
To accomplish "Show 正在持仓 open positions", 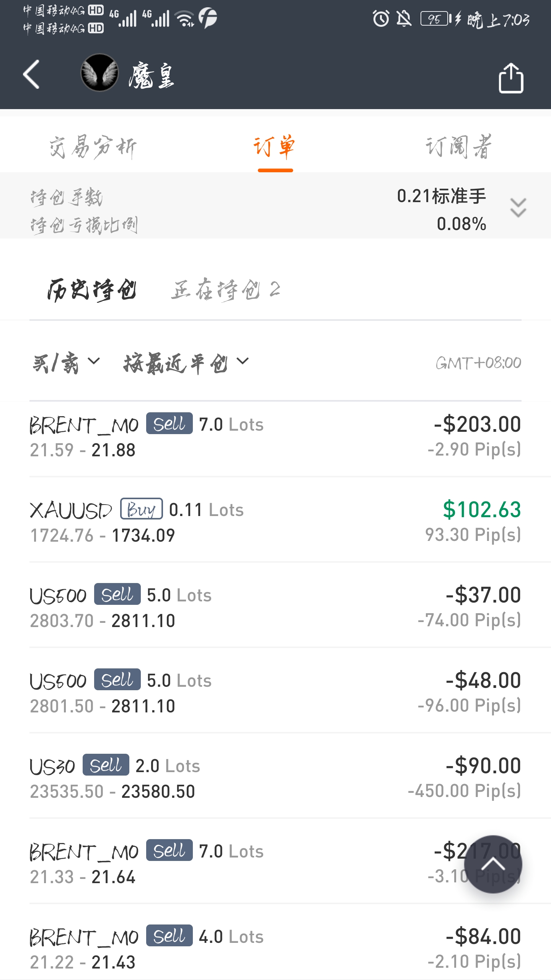I will [226, 290].
